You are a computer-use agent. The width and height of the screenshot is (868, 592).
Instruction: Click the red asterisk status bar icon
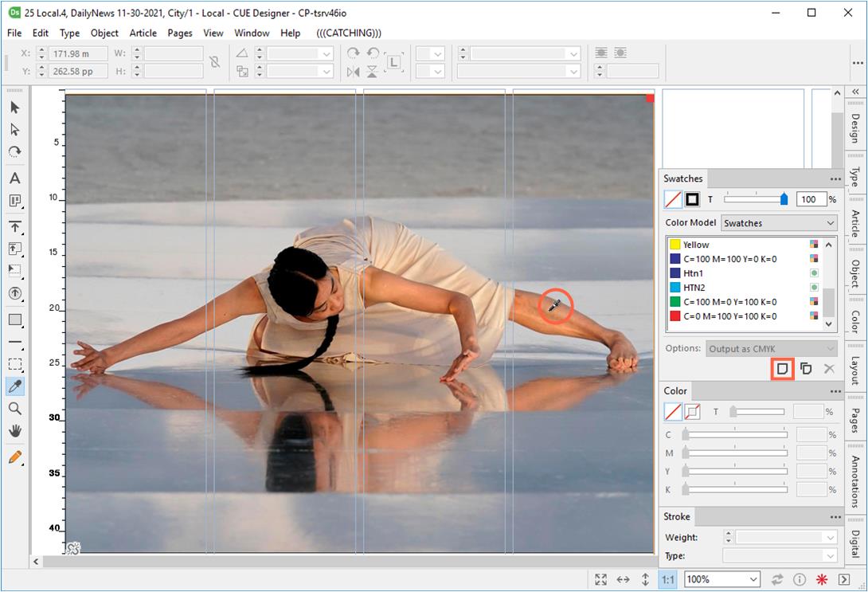coord(822,579)
